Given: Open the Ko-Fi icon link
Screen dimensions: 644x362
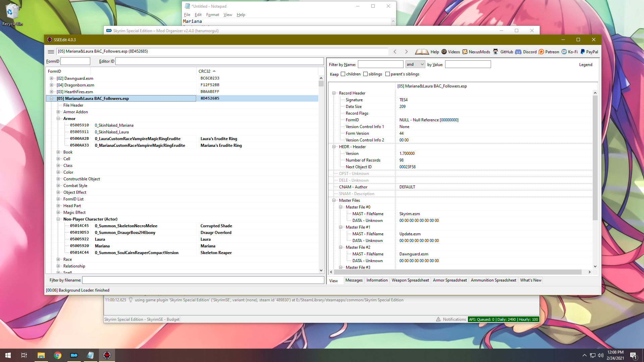Looking at the screenshot, I should 564,52.
